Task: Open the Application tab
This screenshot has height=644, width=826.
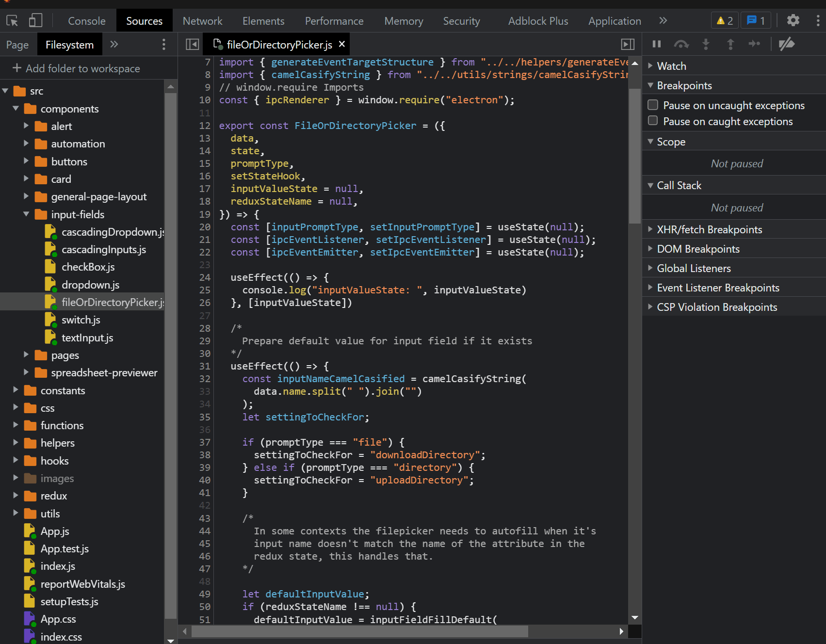Action: (615, 21)
